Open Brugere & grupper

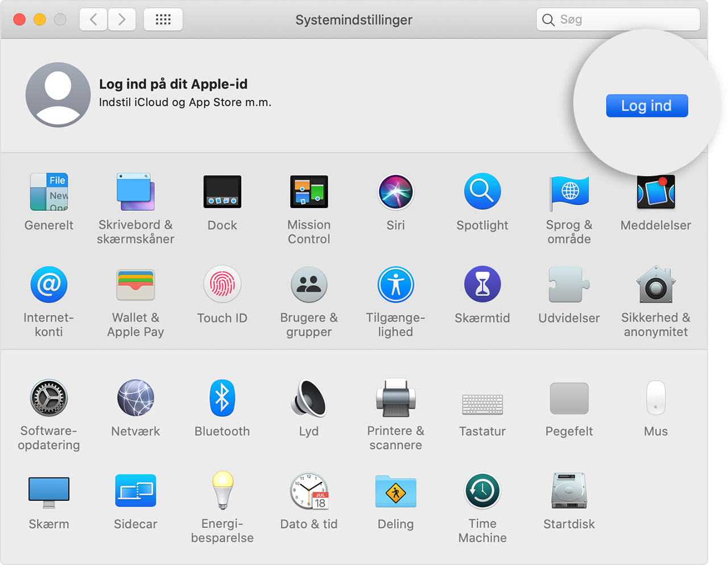click(309, 284)
